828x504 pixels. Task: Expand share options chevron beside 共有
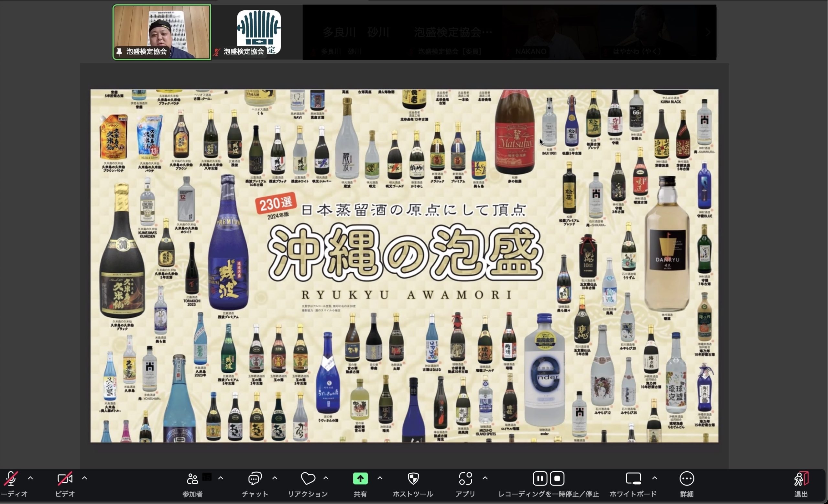(x=380, y=478)
